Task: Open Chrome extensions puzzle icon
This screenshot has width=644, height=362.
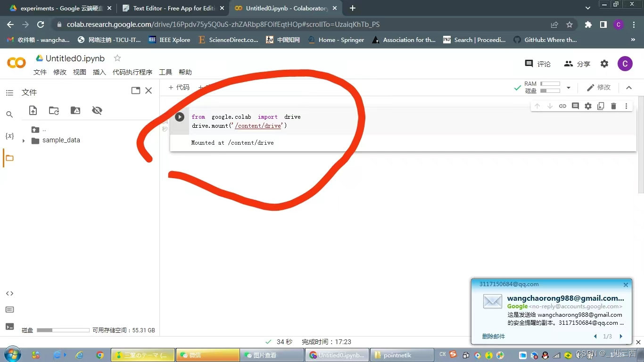Action: point(588,25)
